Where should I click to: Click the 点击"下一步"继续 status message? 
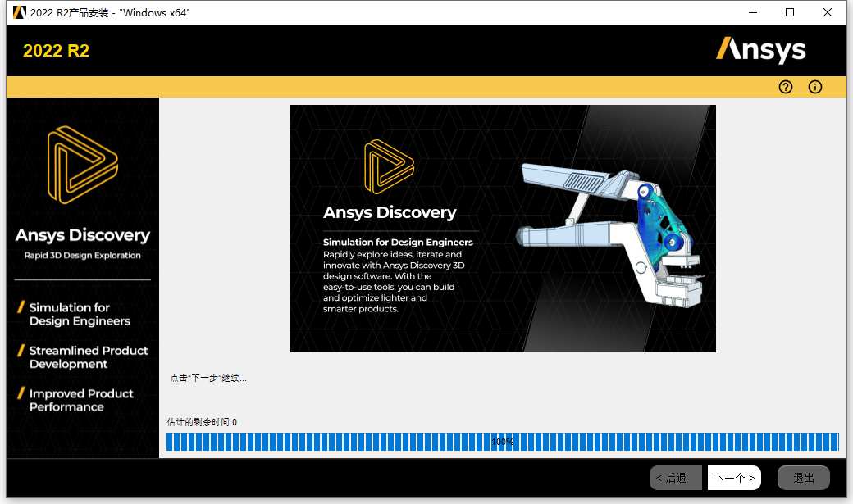click(x=208, y=378)
